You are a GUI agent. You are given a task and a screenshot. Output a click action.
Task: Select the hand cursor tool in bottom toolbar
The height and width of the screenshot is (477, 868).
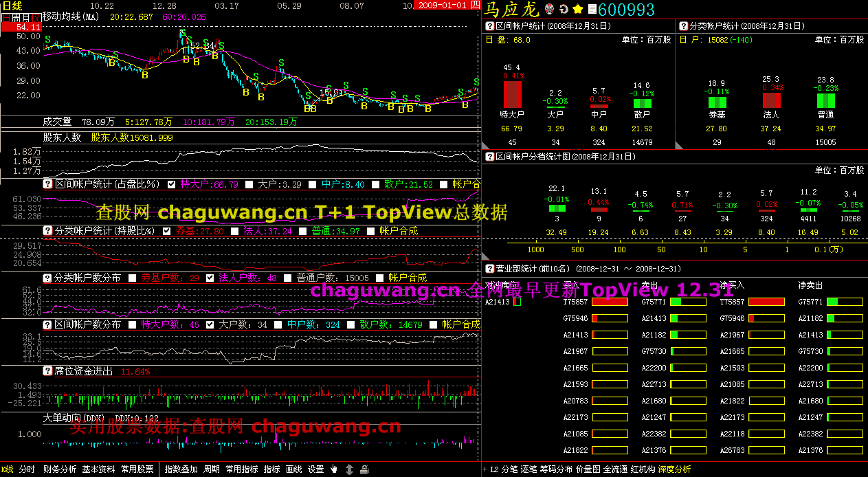(x=334, y=469)
